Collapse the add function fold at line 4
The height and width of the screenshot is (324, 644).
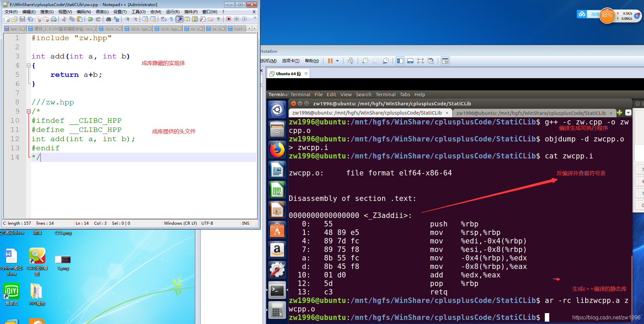[29, 65]
